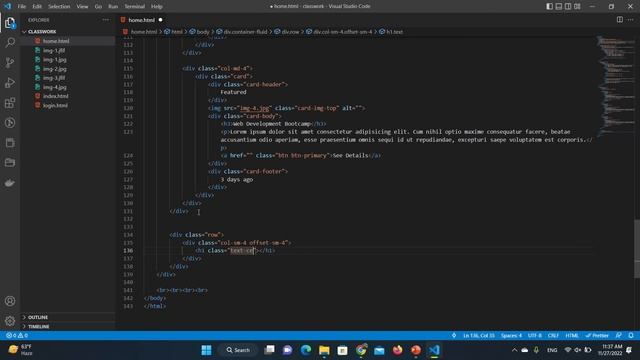
Task: Open the weather widget showing Haze
Action: (x=20, y=350)
